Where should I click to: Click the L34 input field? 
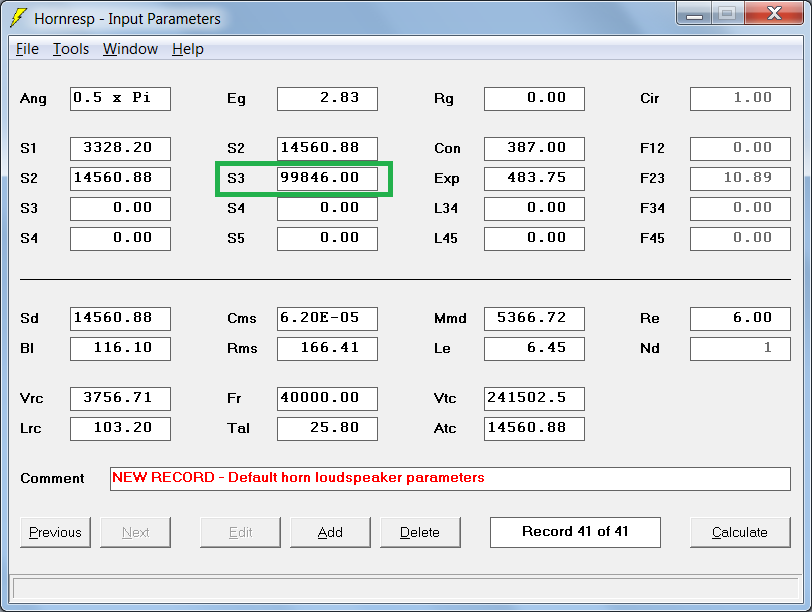(534, 209)
